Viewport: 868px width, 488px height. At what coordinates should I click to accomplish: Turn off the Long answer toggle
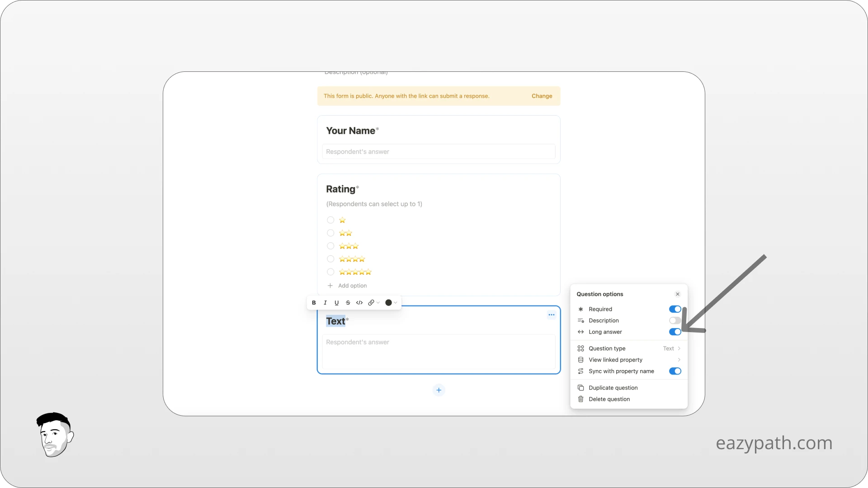(x=675, y=332)
